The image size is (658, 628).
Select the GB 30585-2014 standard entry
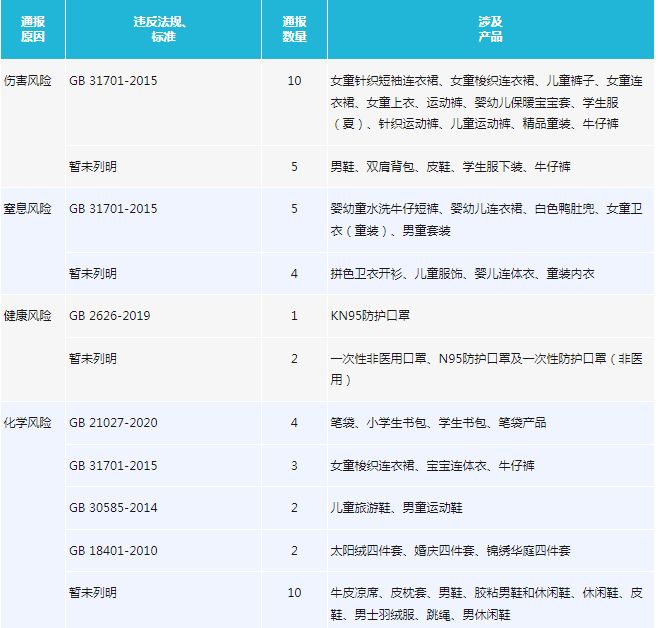(x=113, y=507)
